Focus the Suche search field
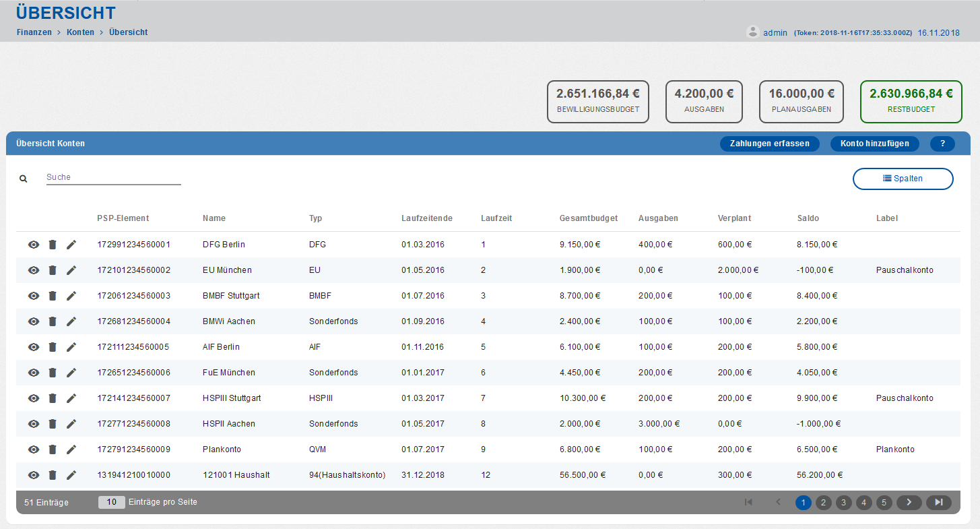 (113, 177)
